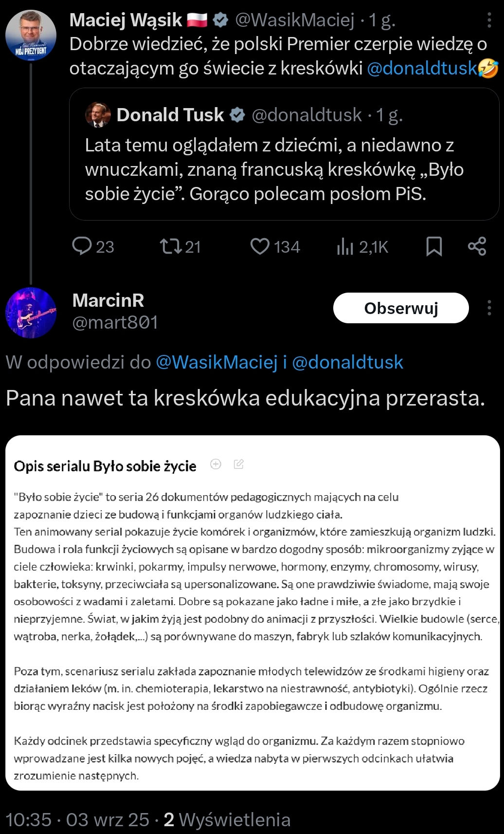Open more options for Maciej Wąsik's tweet
Image resolution: width=504 pixels, height=834 pixels.
(x=489, y=20)
